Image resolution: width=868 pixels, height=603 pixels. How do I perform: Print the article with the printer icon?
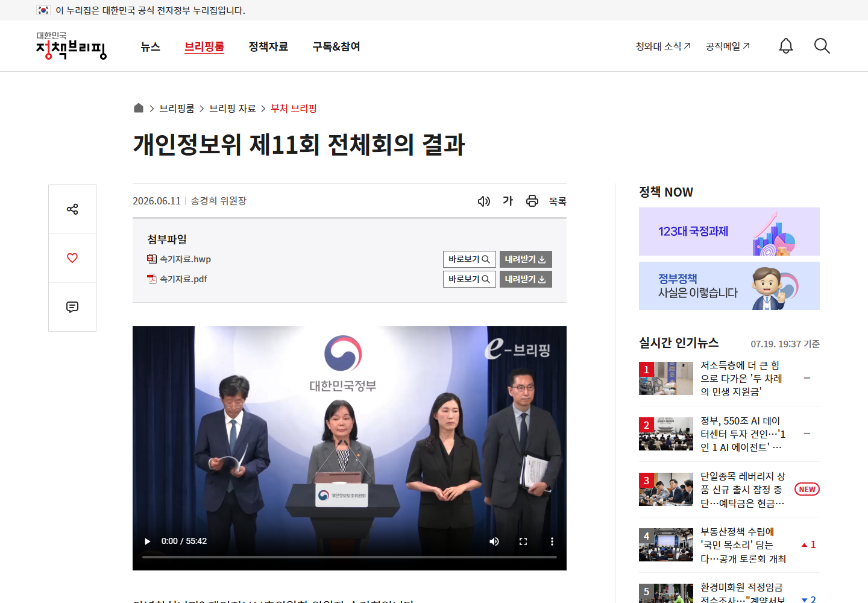click(532, 201)
